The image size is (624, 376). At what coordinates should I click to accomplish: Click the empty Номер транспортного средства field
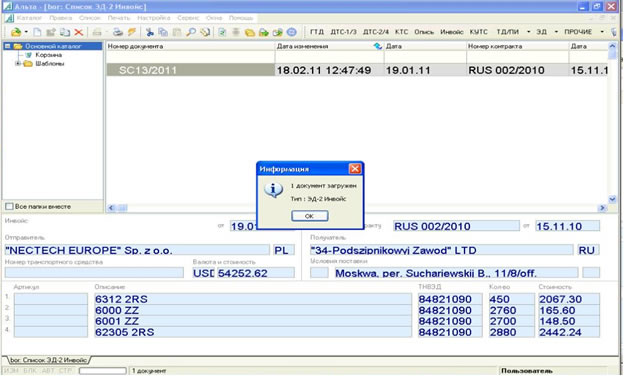click(94, 273)
